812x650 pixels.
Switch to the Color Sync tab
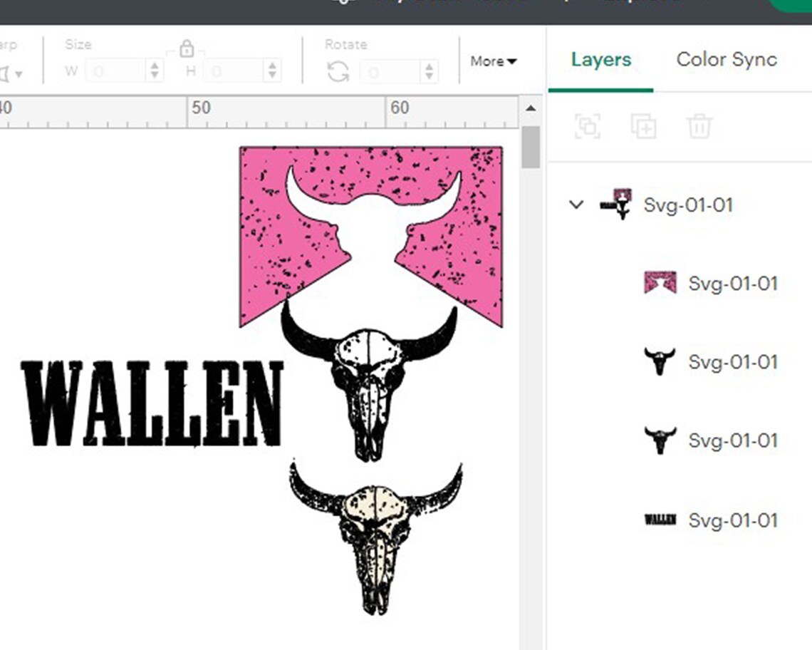(726, 60)
